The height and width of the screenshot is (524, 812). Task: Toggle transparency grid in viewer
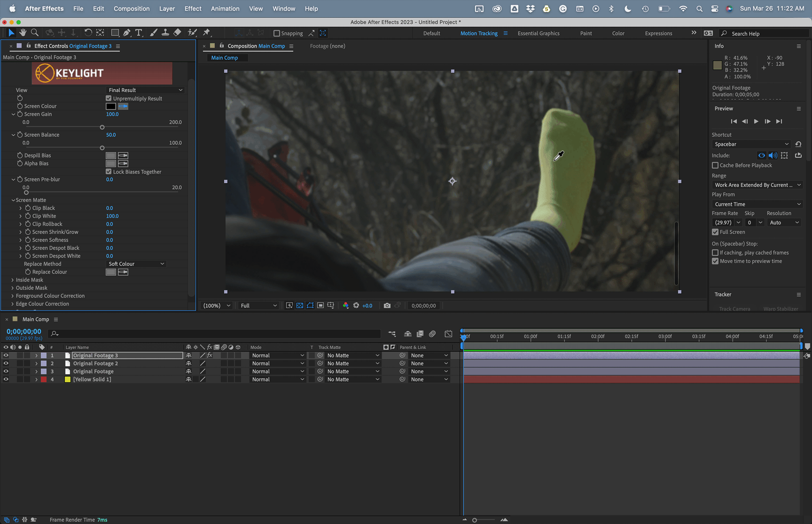300,306
